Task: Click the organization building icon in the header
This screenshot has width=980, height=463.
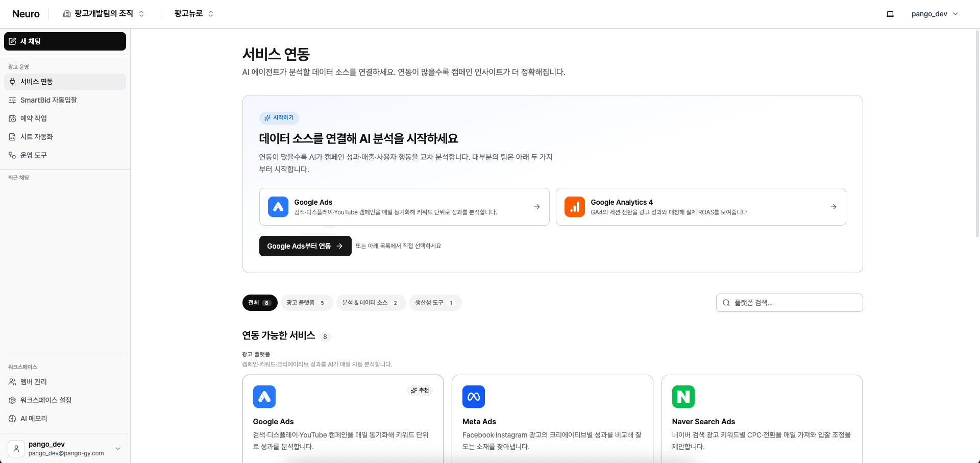Action: point(67,14)
